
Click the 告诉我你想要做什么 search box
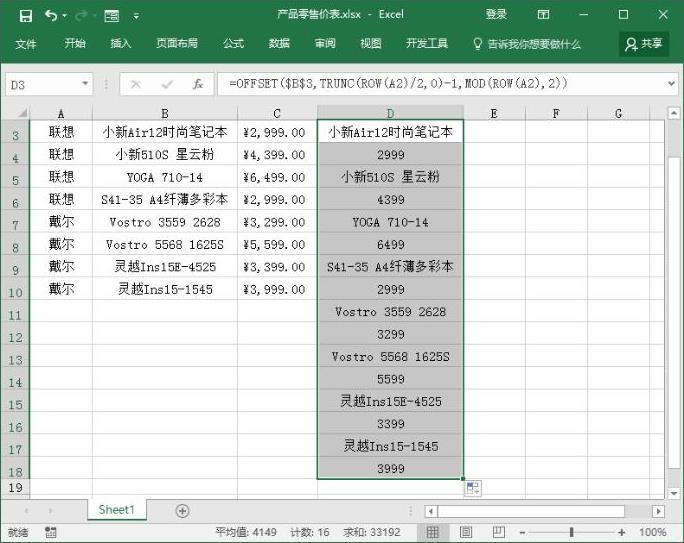(x=527, y=44)
